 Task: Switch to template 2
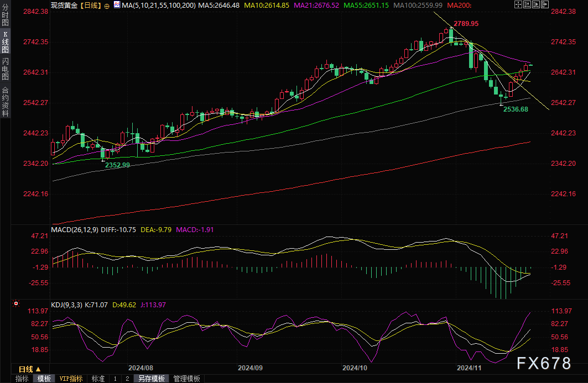click(x=127, y=379)
